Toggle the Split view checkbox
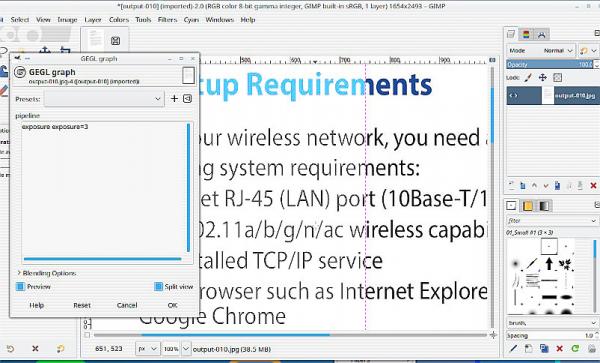This screenshot has width=600, height=363. point(174,286)
